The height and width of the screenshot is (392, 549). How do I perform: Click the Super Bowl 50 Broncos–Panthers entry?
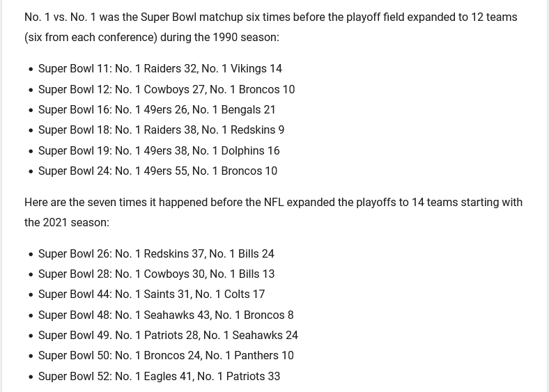(166, 356)
